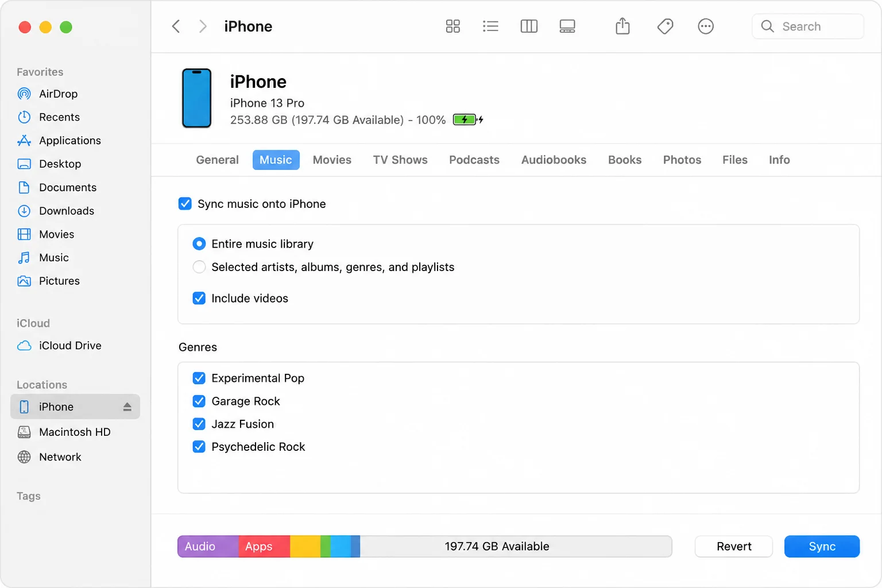Click the Recents clock icon

pyautogui.click(x=24, y=117)
